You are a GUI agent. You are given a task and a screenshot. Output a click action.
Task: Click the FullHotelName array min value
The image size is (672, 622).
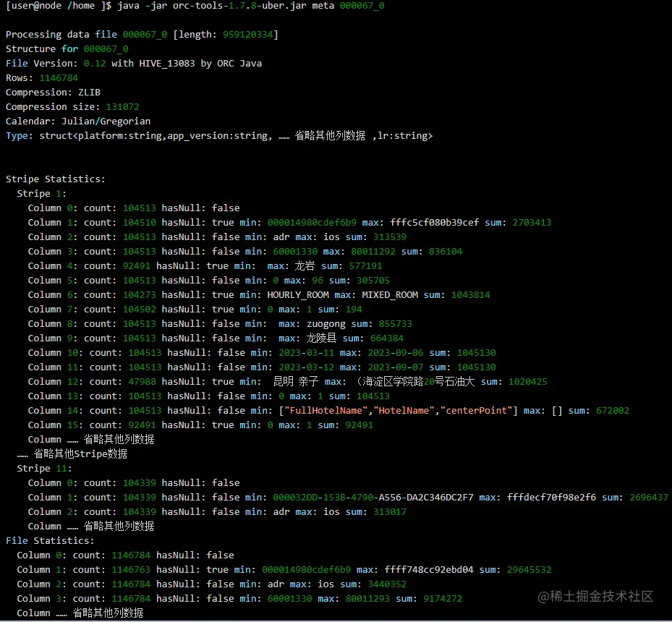point(398,411)
